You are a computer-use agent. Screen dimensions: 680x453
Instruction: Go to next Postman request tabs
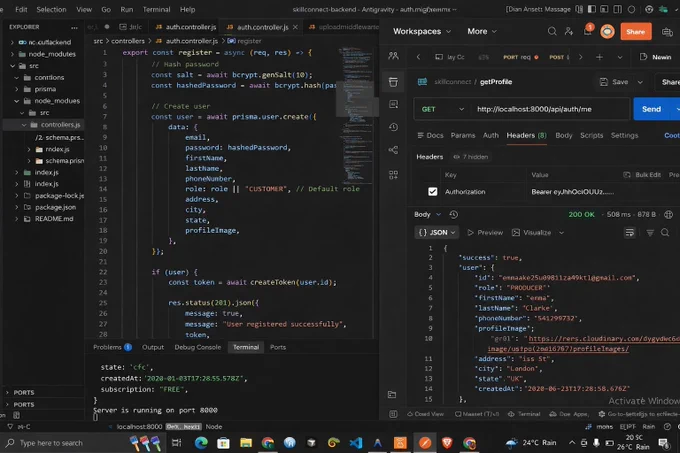[581, 57]
